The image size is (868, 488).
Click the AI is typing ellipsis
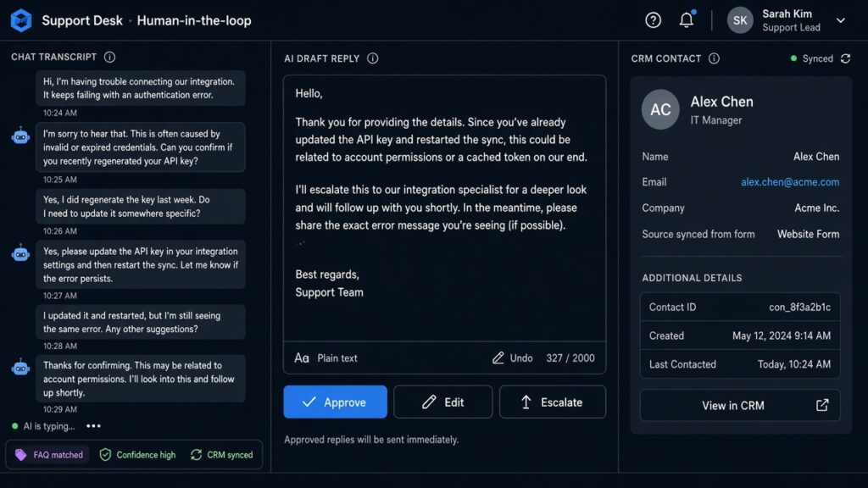[93, 426]
